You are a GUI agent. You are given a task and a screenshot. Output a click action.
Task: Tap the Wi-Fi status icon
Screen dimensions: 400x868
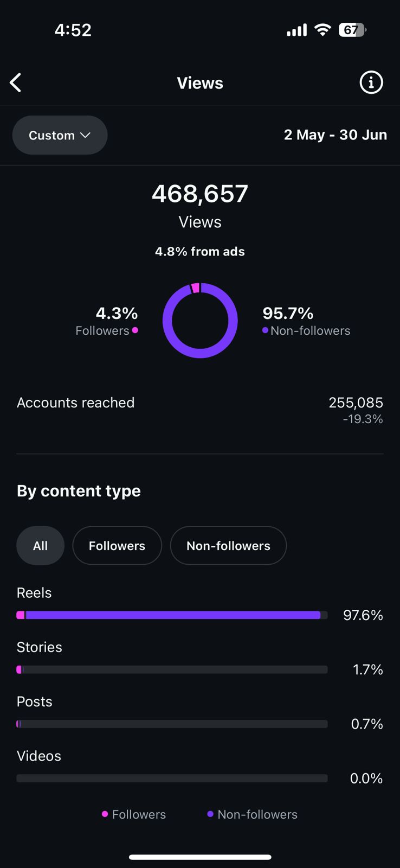[x=322, y=30]
